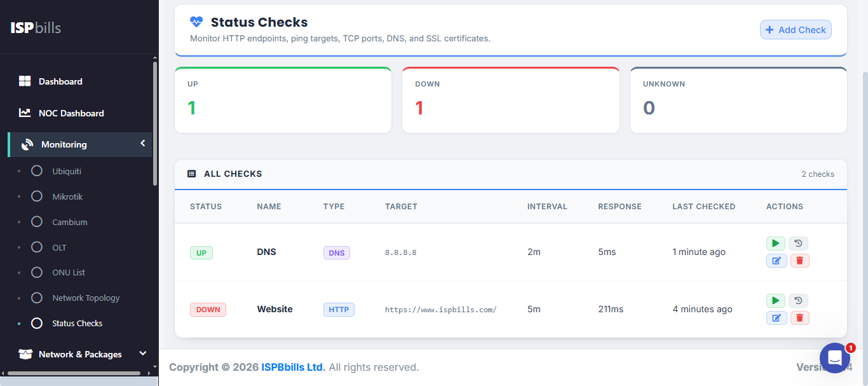Image resolution: width=868 pixels, height=386 pixels.
Task: View the history of the DNS check
Action: point(798,243)
